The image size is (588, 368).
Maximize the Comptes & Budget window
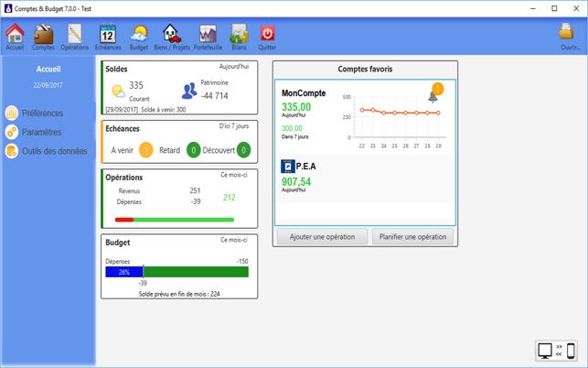tap(554, 8)
